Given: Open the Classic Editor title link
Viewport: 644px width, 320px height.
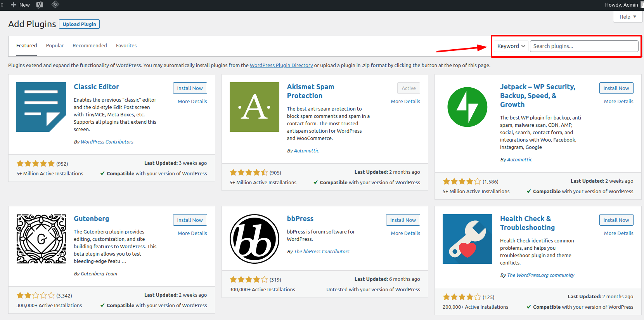Looking at the screenshot, I should click(x=96, y=87).
